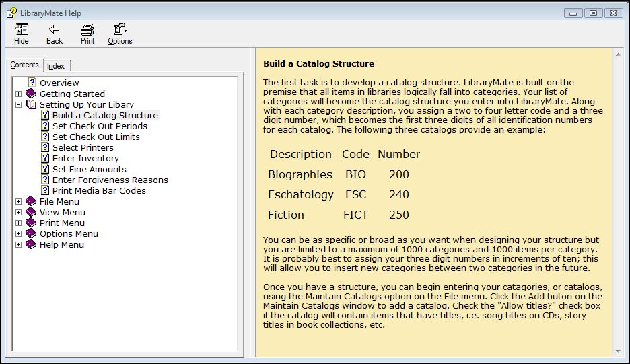
Task: Select the Options Menu label
Action: [69, 234]
